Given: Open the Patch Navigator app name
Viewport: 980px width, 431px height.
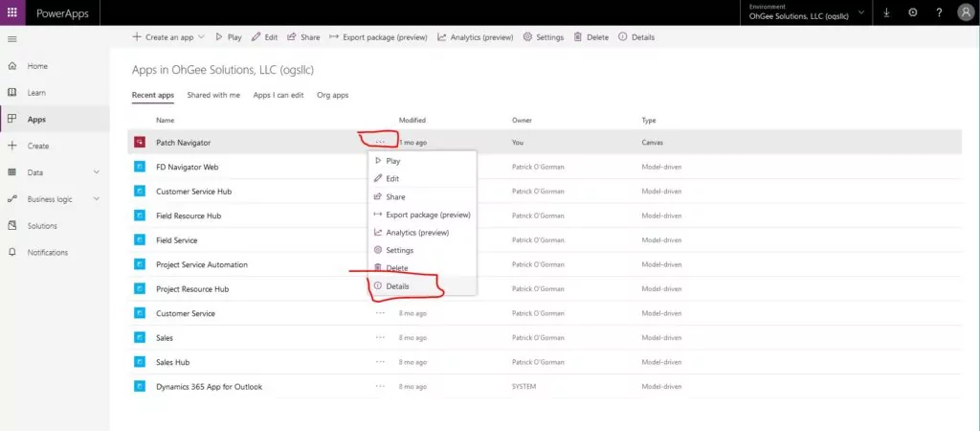Looking at the screenshot, I should [x=183, y=143].
